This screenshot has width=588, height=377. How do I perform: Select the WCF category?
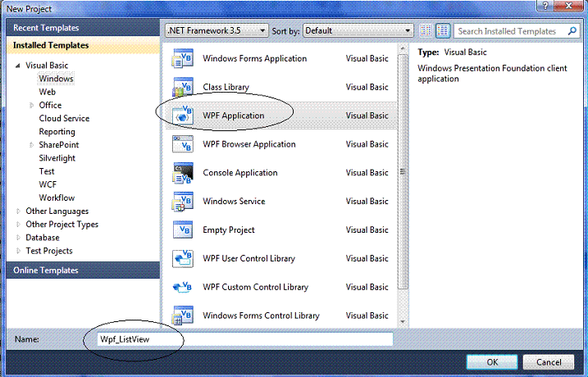48,184
